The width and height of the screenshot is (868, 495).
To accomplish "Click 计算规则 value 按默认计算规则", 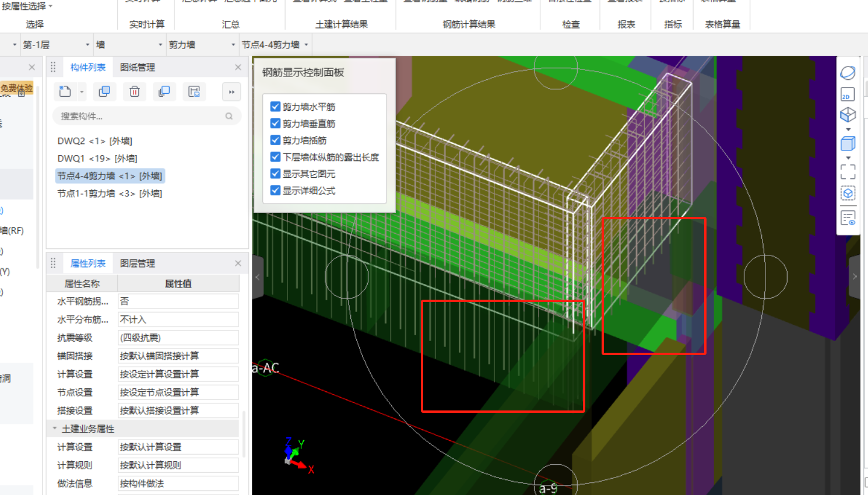I will (x=178, y=465).
